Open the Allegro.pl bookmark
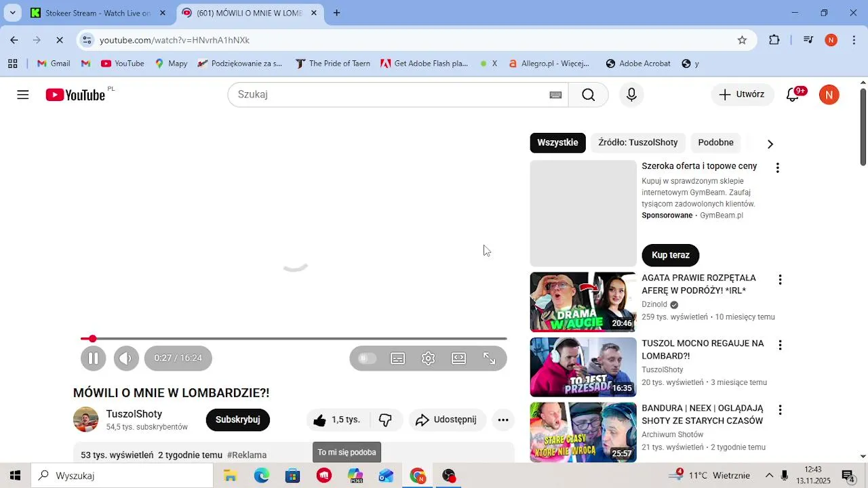 point(549,64)
